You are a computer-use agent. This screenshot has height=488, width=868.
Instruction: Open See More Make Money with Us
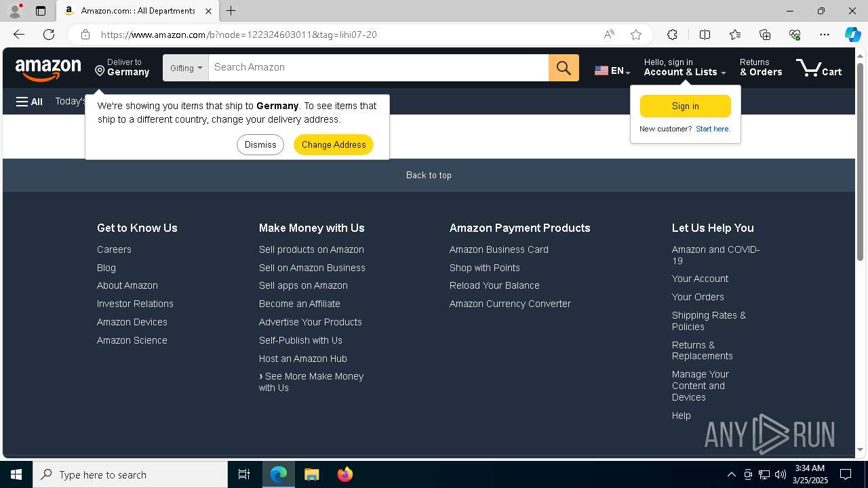(311, 382)
